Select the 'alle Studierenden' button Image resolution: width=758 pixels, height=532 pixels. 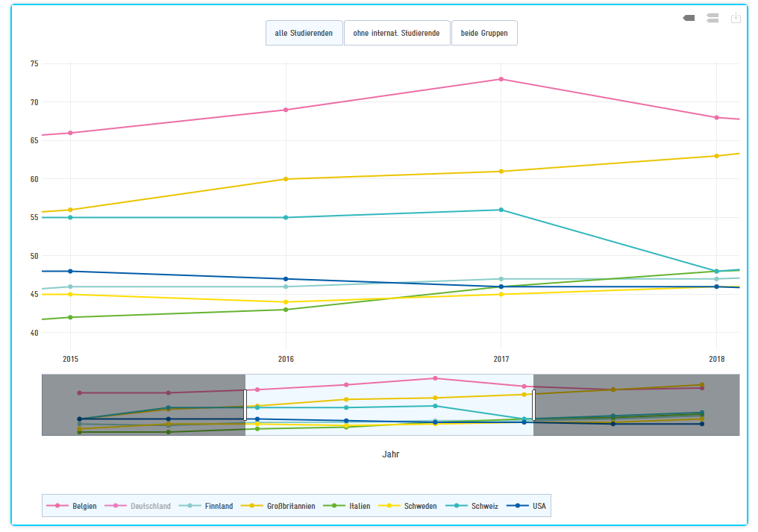(304, 33)
